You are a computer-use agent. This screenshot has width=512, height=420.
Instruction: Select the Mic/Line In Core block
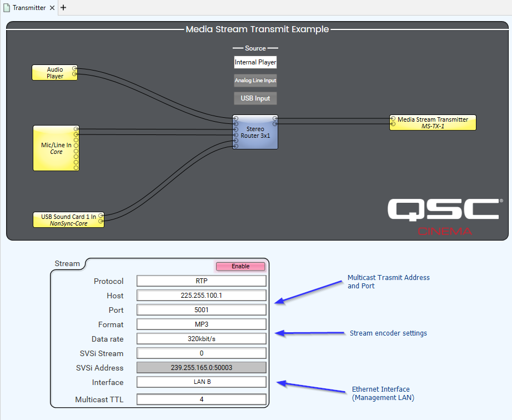(56, 148)
